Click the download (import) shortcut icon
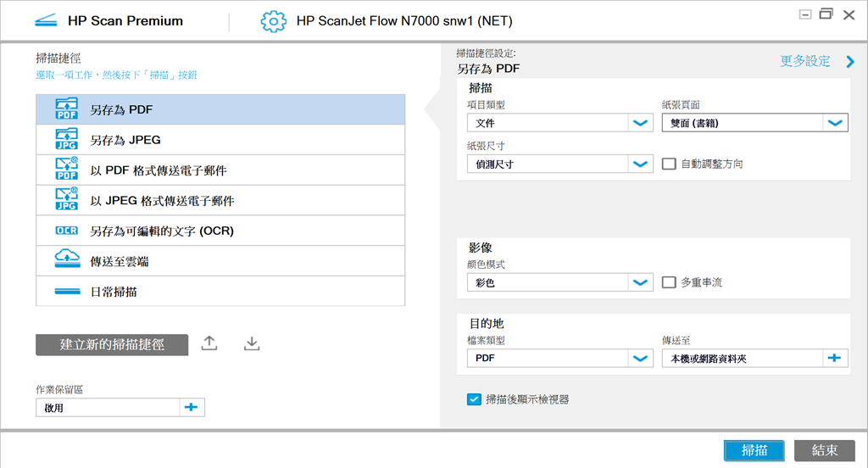This screenshot has height=468, width=868. [x=251, y=343]
